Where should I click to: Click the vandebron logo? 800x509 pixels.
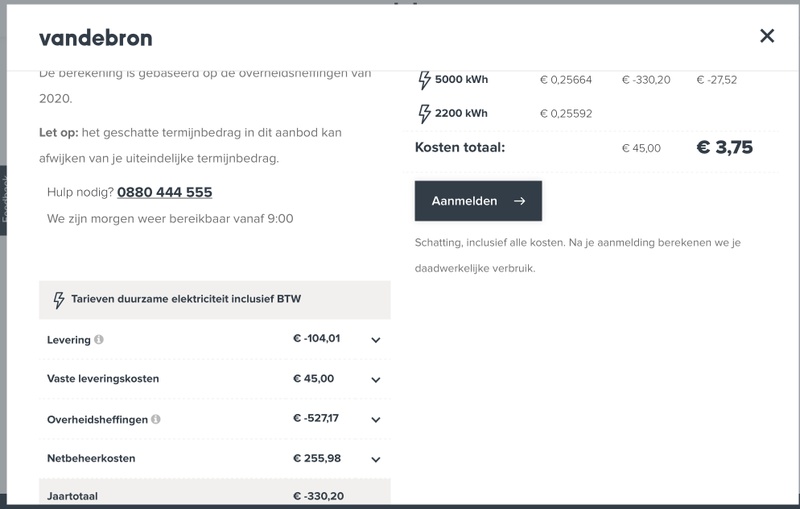tap(96, 38)
